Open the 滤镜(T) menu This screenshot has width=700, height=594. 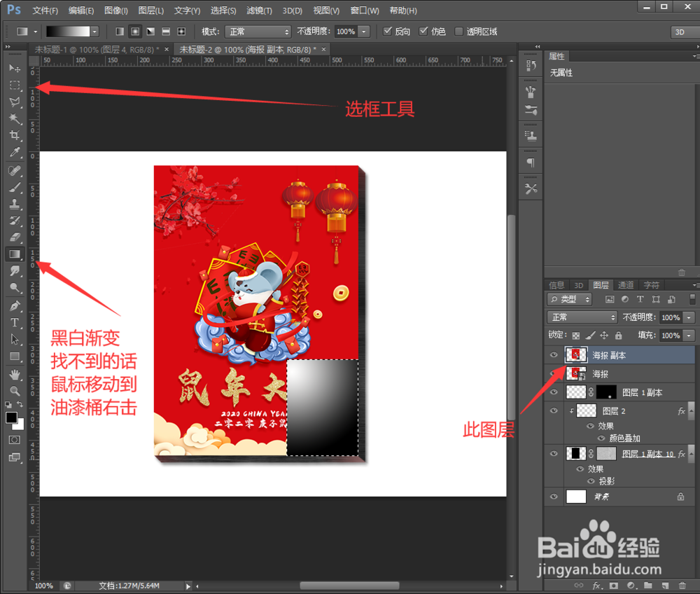pos(260,11)
